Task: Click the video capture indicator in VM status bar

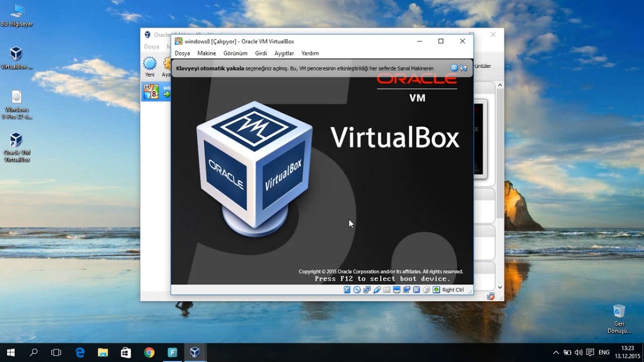Action: click(x=407, y=290)
